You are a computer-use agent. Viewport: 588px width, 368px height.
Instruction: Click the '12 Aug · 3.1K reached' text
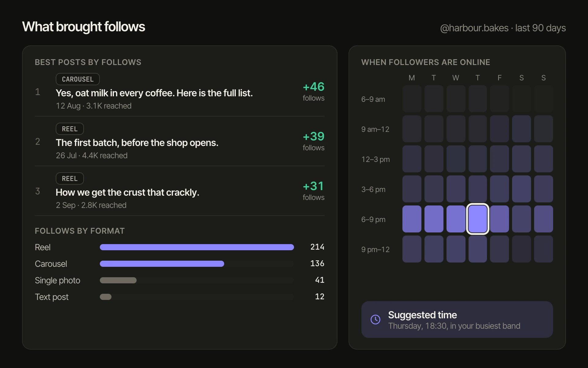[94, 106]
